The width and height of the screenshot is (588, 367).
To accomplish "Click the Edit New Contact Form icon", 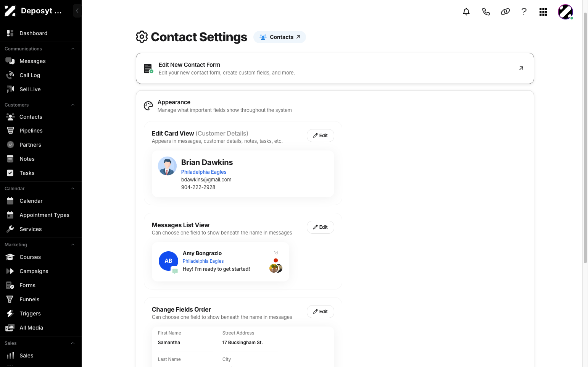I will click(x=148, y=68).
